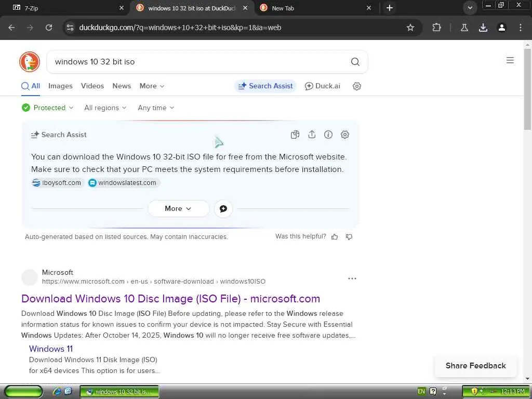This screenshot has width=532, height=399.
Task: Switch to Images results
Action: tap(60, 86)
